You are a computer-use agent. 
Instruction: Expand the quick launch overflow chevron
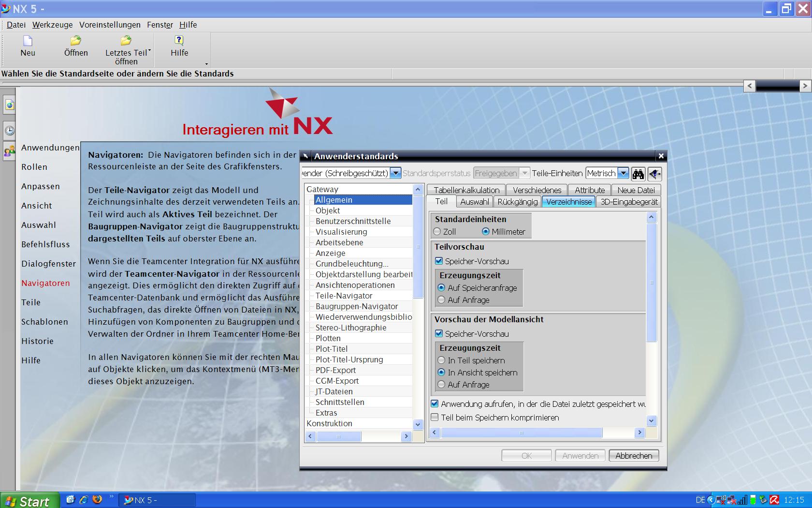[112, 496]
